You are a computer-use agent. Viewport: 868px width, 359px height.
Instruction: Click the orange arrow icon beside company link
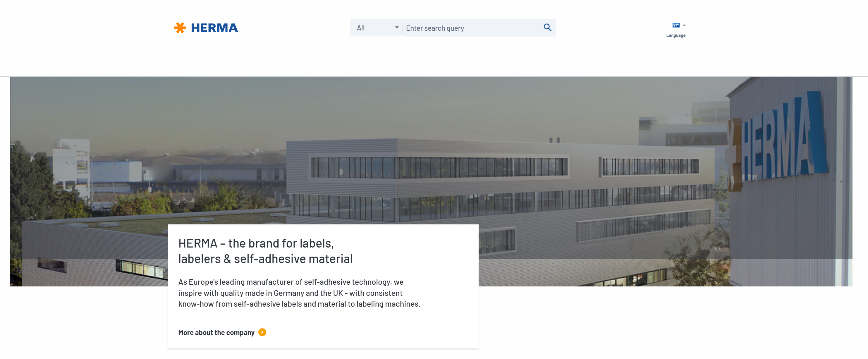pos(262,332)
